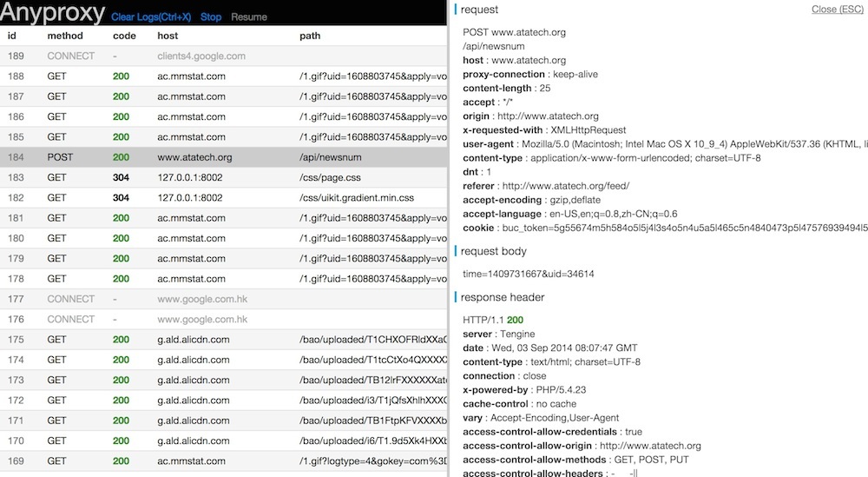This screenshot has width=868, height=477.
Task: Click the Resume link
Action: [x=248, y=17]
